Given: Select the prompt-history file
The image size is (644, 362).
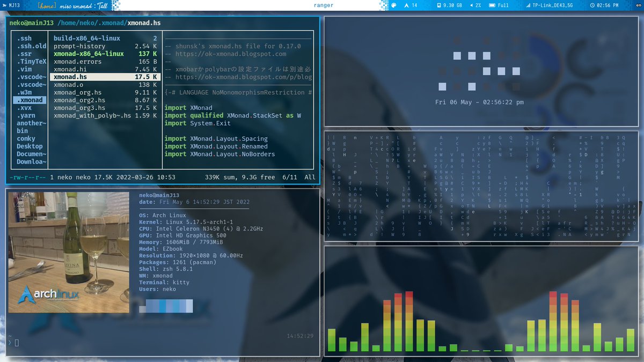Looking at the screenshot, I should [105, 46].
